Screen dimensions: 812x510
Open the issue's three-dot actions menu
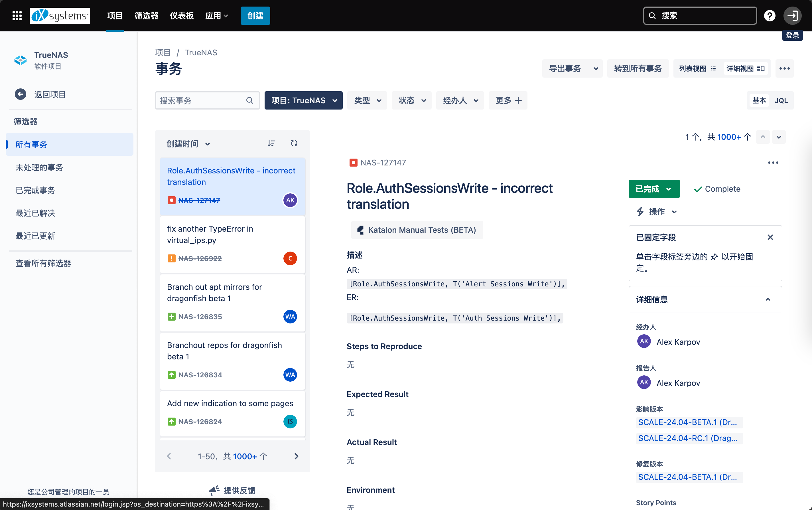[773, 163]
